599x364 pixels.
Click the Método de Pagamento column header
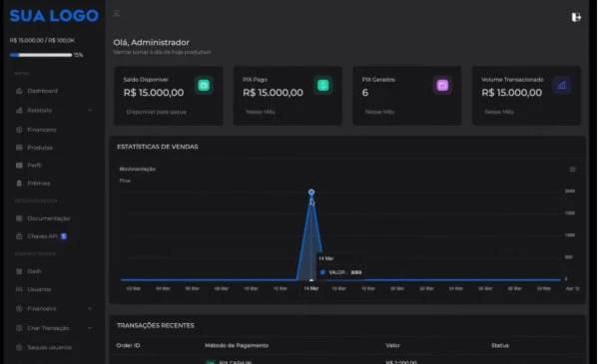pyautogui.click(x=237, y=345)
